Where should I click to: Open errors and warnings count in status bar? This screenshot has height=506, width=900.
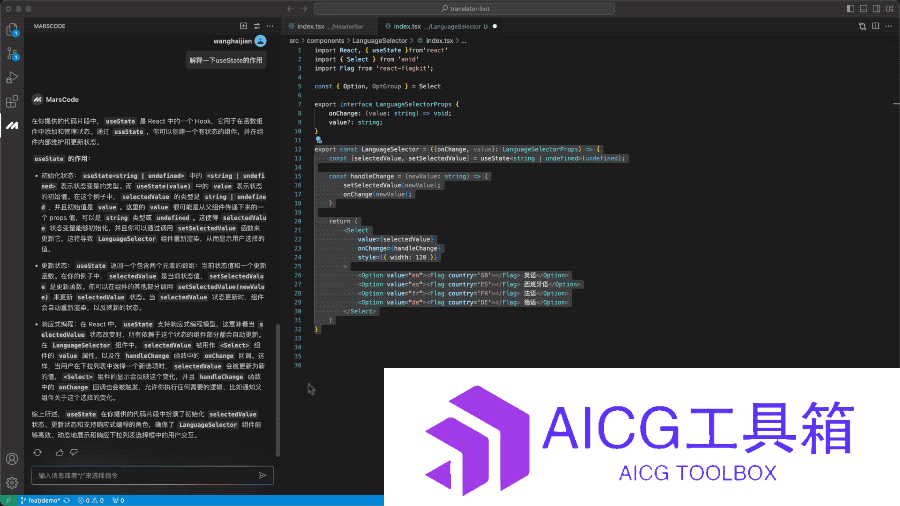[91, 500]
